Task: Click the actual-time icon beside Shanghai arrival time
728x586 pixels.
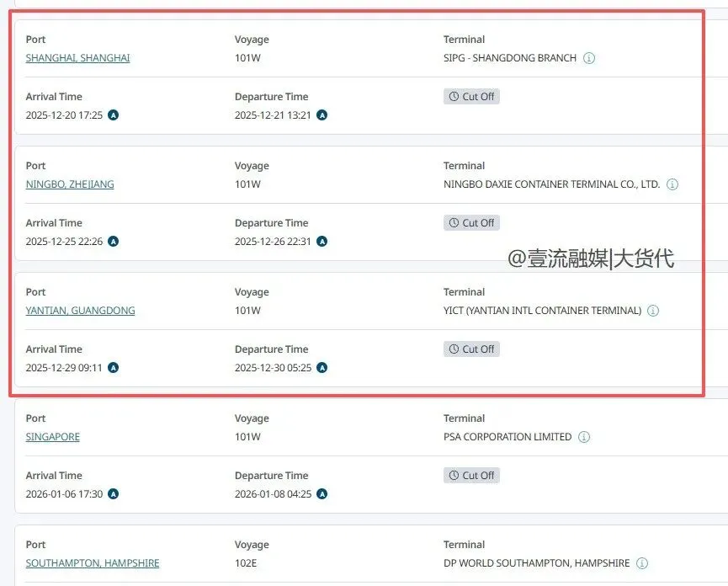Action: [x=114, y=115]
